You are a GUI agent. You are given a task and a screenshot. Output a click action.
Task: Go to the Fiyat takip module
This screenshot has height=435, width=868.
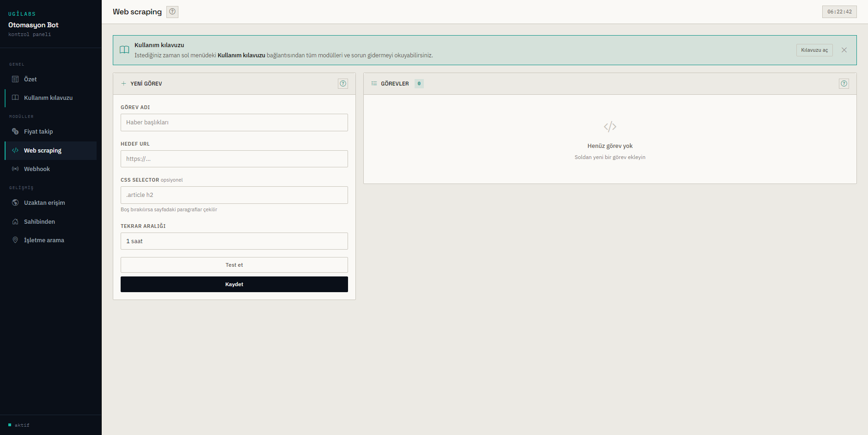(51, 131)
